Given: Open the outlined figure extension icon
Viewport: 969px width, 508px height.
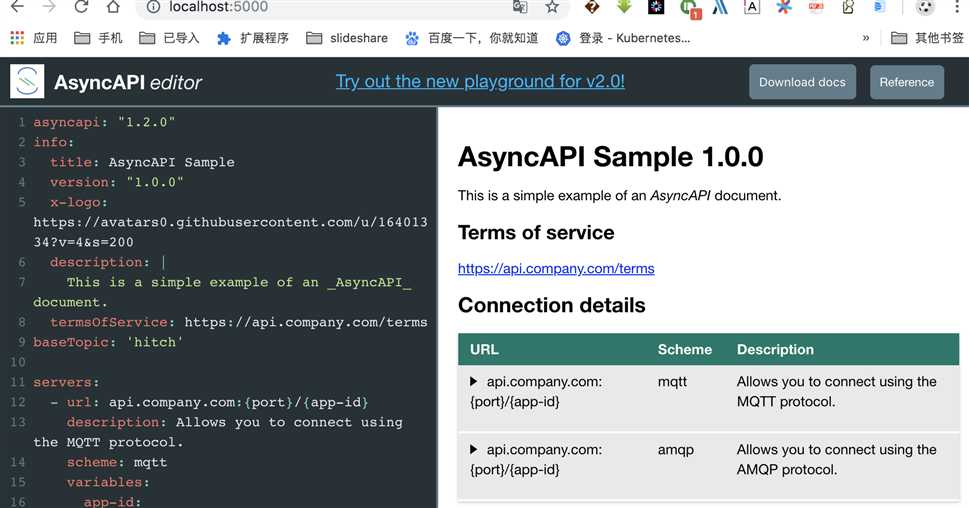Looking at the screenshot, I should coord(848,7).
